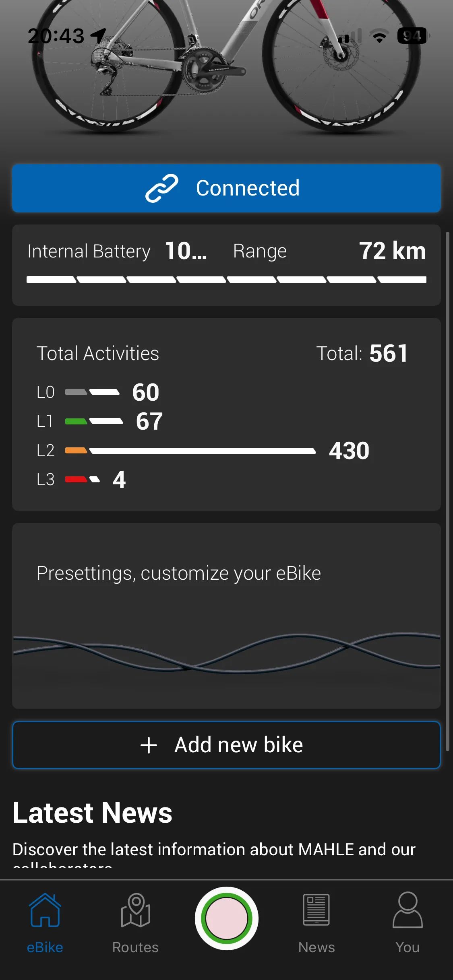Tap the internal battery level bar
The image size is (453, 980).
click(x=226, y=280)
